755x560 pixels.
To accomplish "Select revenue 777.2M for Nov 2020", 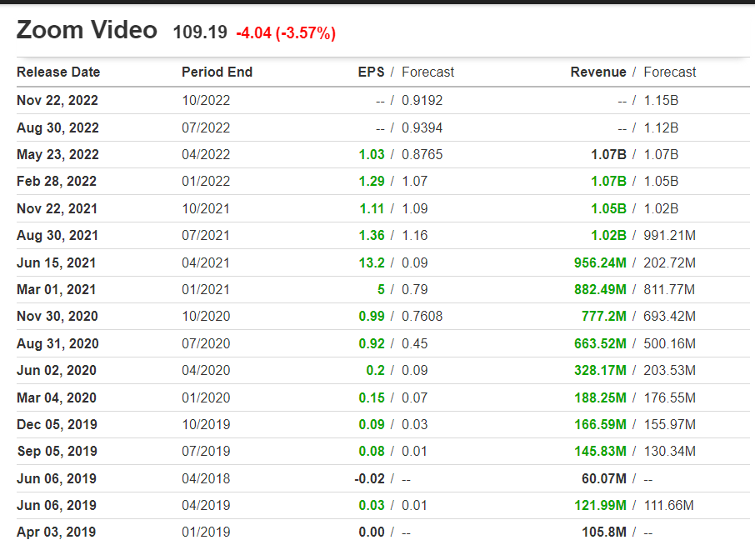I will click(x=604, y=317).
